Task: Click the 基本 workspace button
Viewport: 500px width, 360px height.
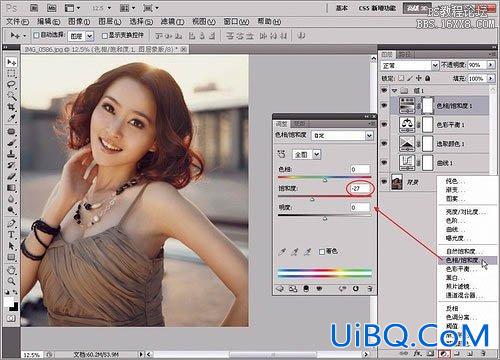Action: click(x=342, y=8)
